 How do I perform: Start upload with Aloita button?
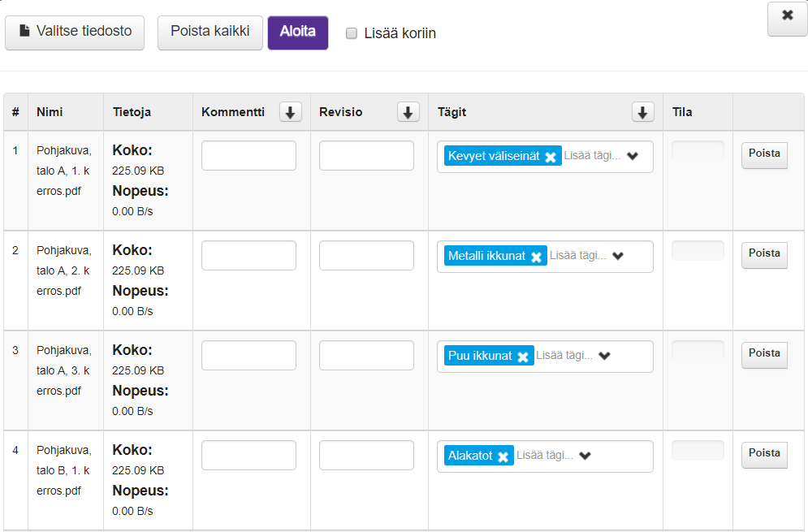point(297,32)
